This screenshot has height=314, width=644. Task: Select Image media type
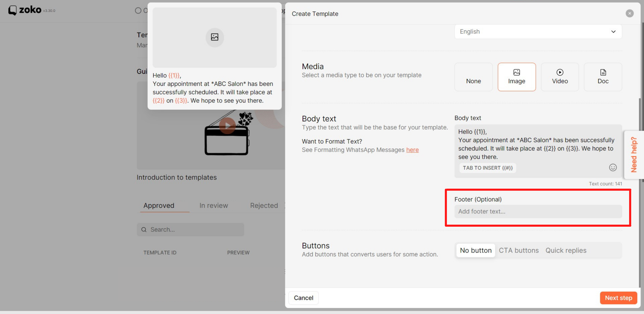point(517,77)
